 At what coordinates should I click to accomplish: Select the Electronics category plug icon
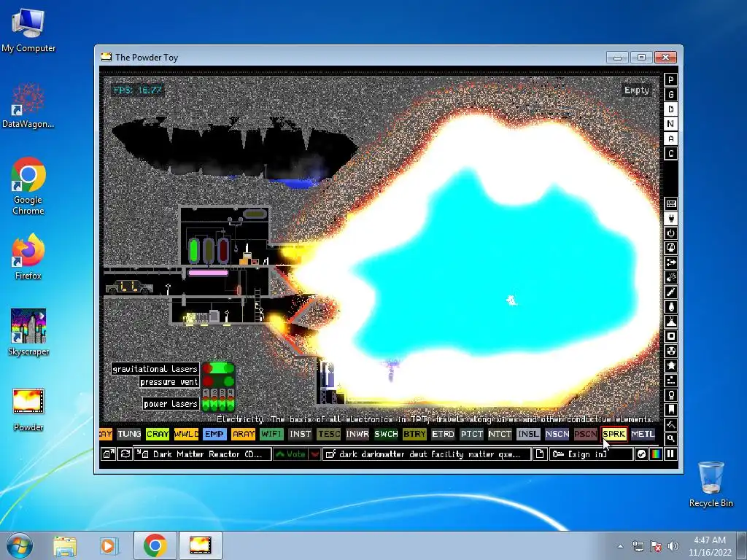pos(671,219)
